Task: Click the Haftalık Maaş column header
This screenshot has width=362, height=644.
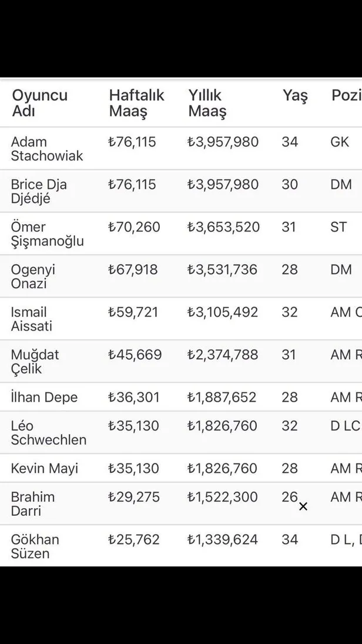Action: [137, 103]
